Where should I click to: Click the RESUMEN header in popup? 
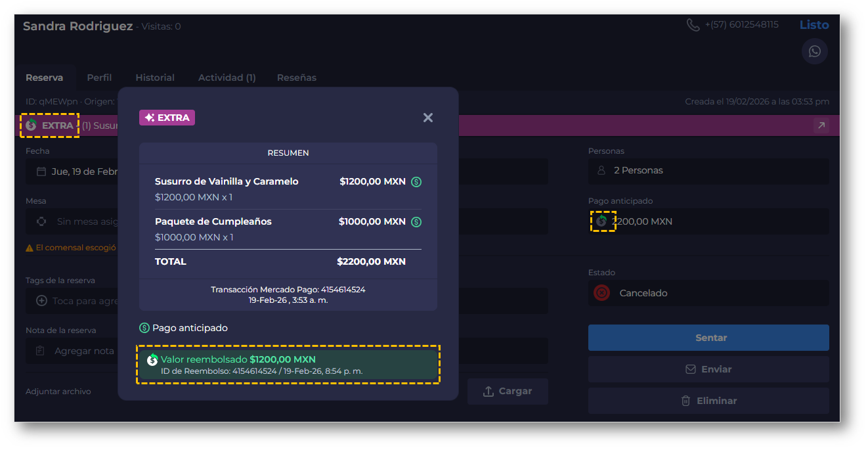click(288, 153)
